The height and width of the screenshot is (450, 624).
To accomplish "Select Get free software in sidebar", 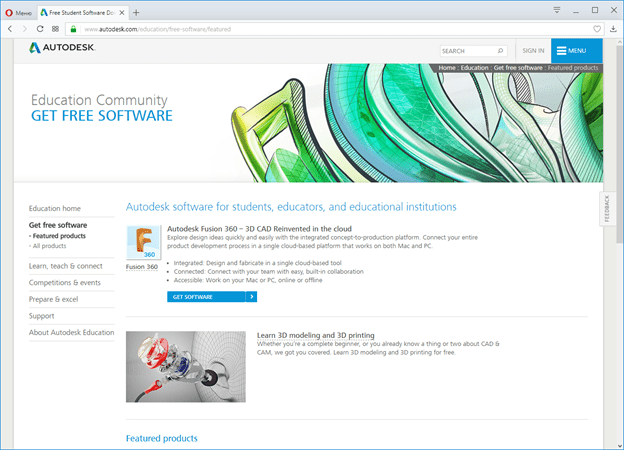I will coord(58,225).
